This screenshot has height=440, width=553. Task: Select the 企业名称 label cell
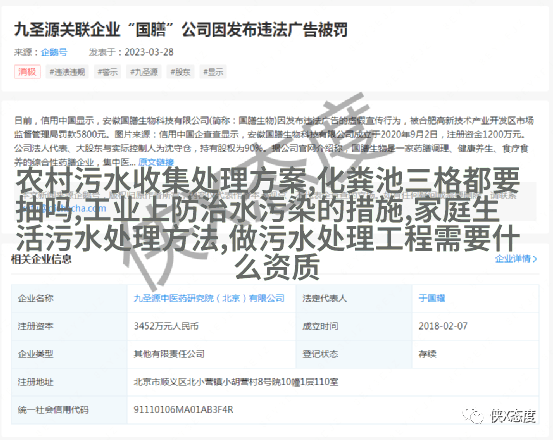click(x=69, y=298)
